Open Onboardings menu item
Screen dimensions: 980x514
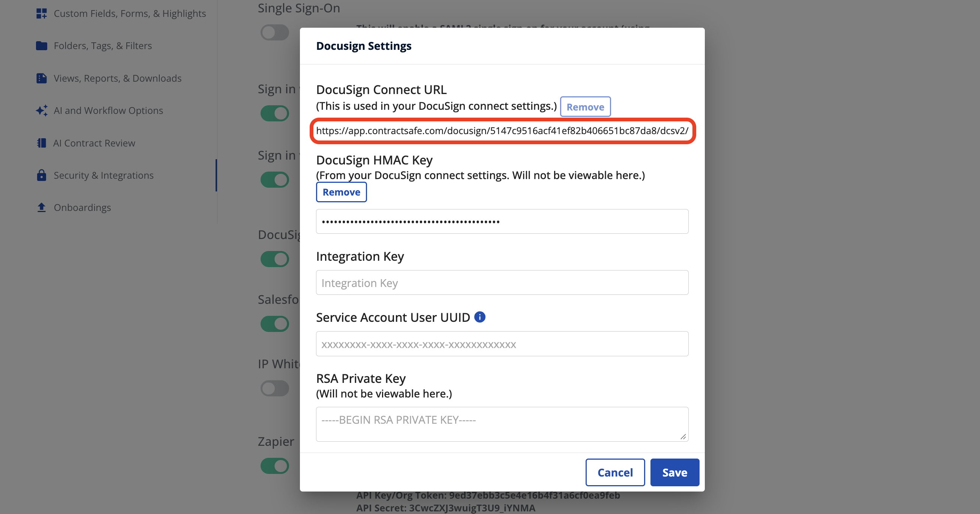[82, 208]
